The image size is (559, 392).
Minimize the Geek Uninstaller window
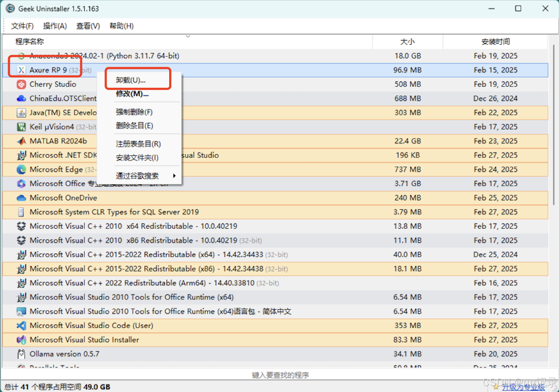tap(491, 8)
